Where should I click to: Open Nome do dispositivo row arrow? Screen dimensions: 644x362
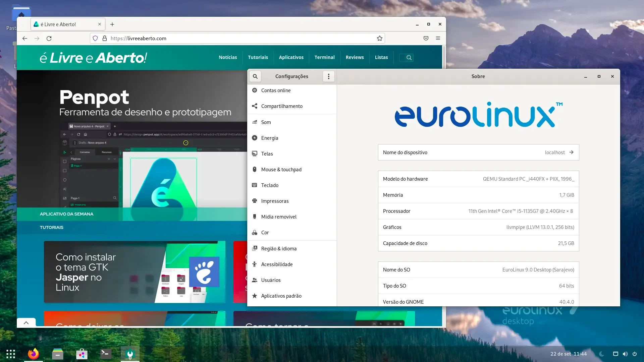pyautogui.click(x=571, y=153)
